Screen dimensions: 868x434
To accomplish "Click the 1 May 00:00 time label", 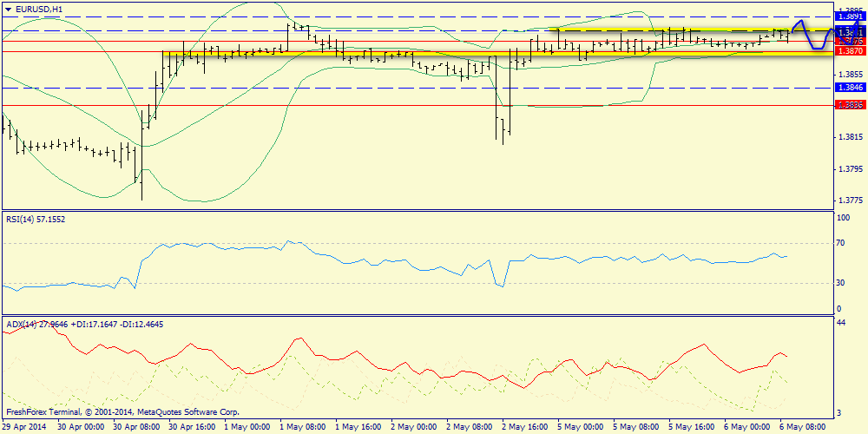I will (x=247, y=427).
